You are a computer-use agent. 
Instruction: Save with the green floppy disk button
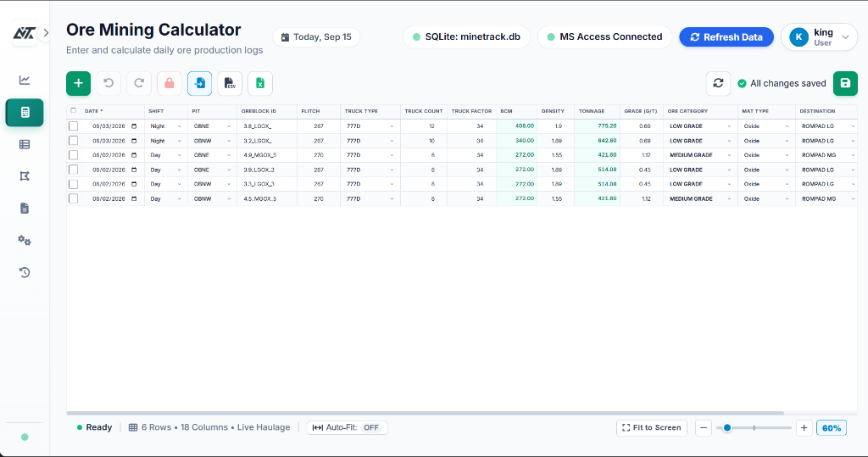(845, 84)
